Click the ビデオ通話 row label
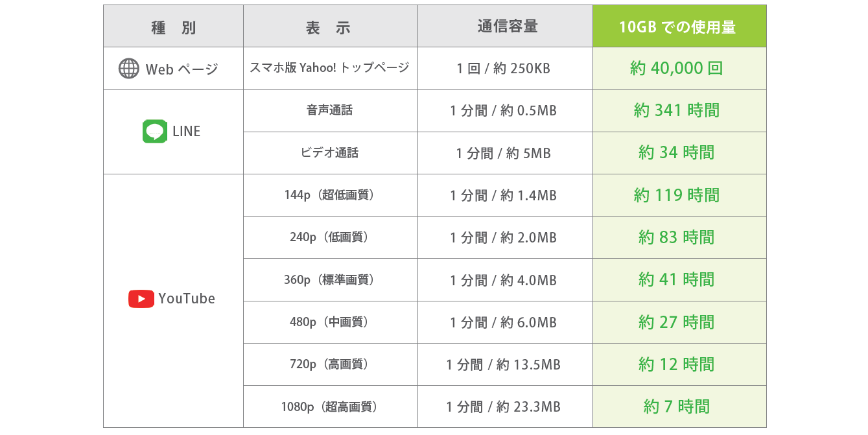The width and height of the screenshot is (868, 435). coord(331,153)
